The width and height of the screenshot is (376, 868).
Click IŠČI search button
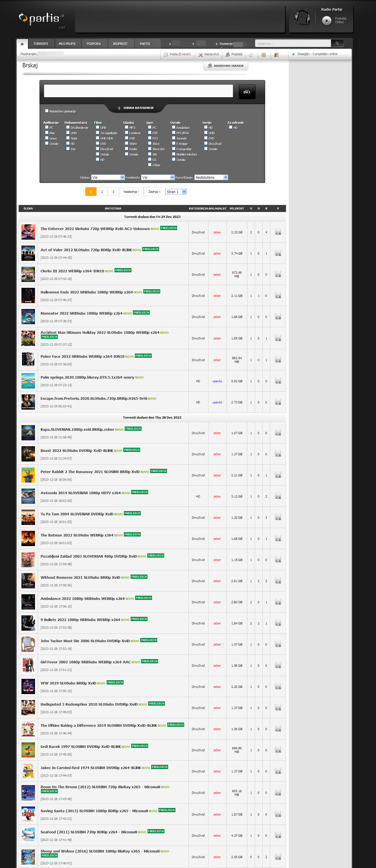click(247, 92)
